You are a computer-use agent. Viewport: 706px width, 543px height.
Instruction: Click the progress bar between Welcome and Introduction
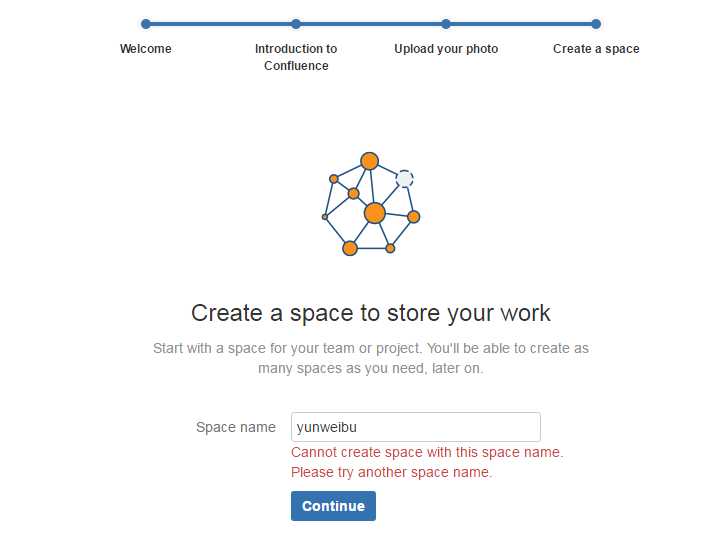(x=221, y=24)
